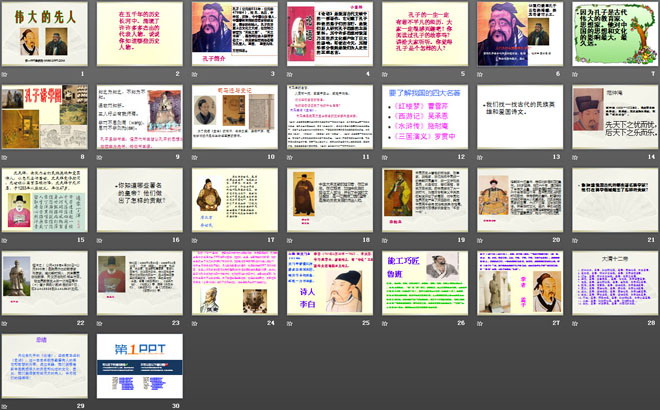Choose slide 15 with calligraphy poem
660x410 pixels.
(45, 200)
